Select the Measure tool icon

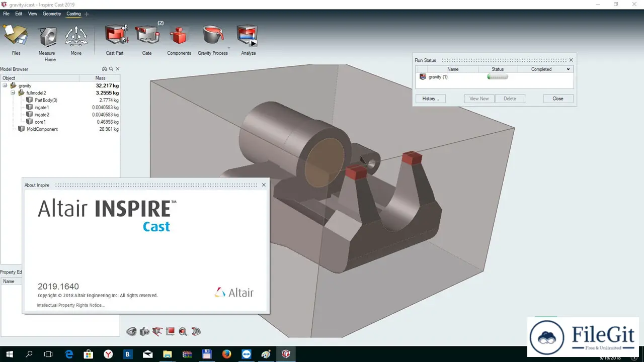click(48, 37)
